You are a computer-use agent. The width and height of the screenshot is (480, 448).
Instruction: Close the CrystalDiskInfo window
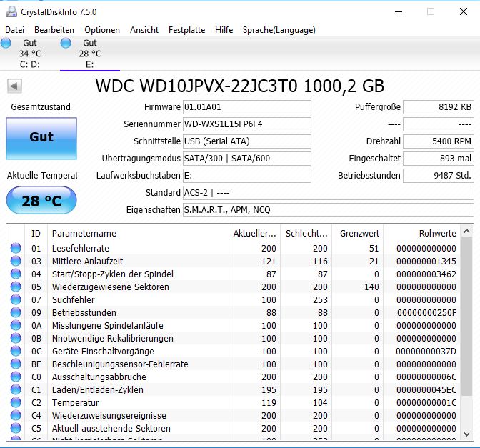coord(464,11)
